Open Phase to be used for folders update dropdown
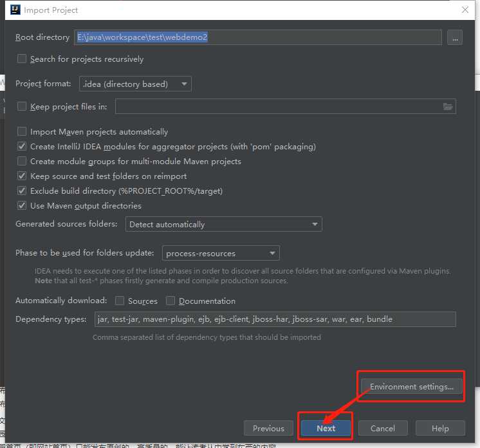 pyautogui.click(x=221, y=253)
